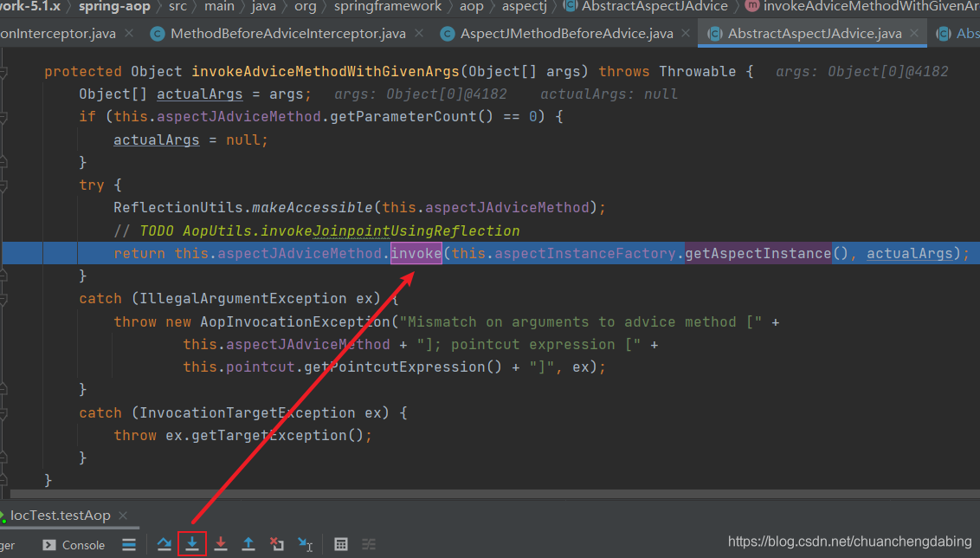Click AopInvocationException in the throw statement
Image resolution: width=980 pixels, height=558 pixels.
[x=295, y=322]
